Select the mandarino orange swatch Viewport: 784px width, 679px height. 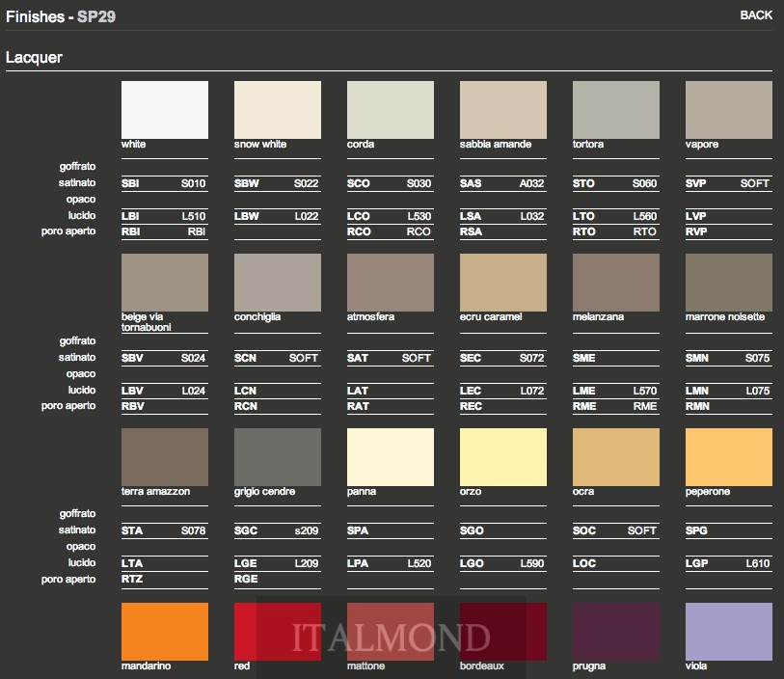click(x=165, y=632)
